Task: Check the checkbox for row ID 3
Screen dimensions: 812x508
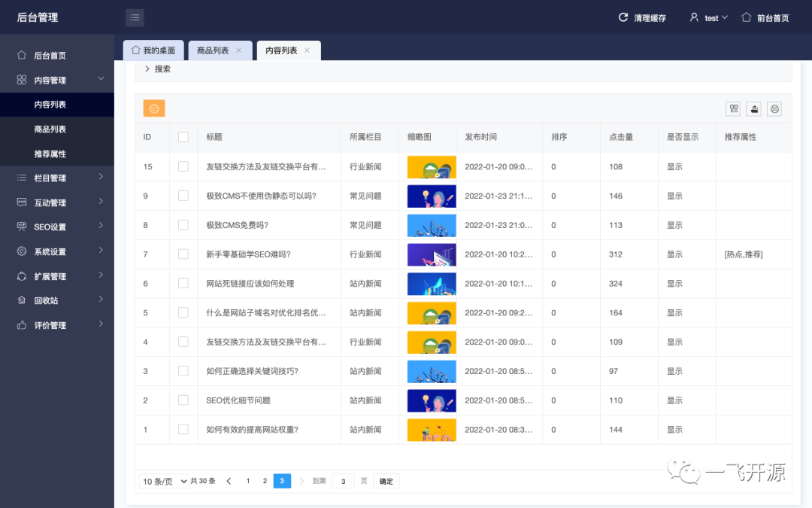Action: [x=183, y=370]
